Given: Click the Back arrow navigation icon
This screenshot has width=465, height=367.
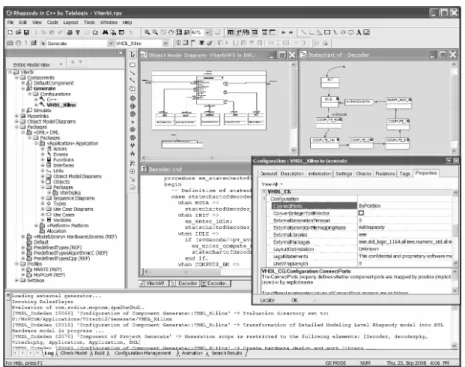Looking at the screenshot, I should pyautogui.click(x=283, y=32).
